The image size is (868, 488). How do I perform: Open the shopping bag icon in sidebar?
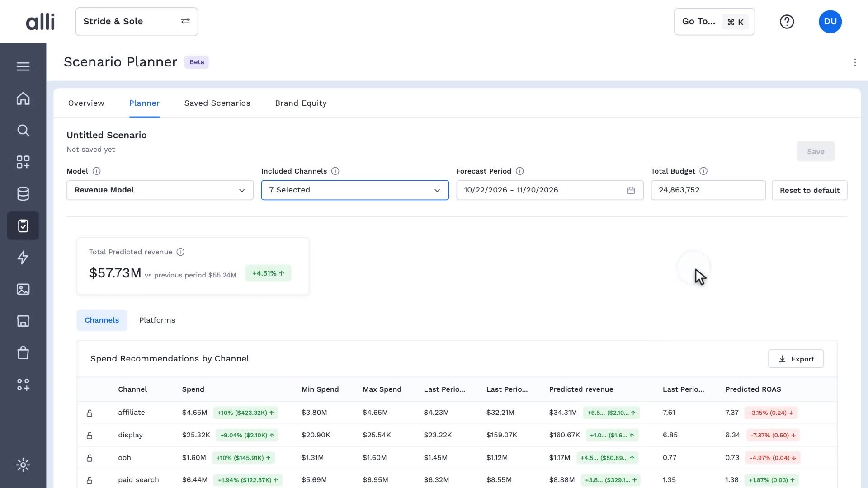tap(23, 353)
